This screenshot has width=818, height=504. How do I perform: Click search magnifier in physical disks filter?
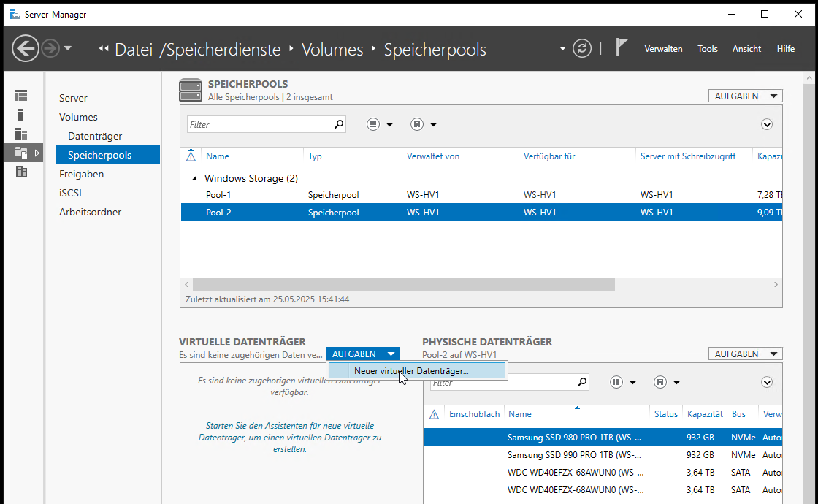point(582,382)
